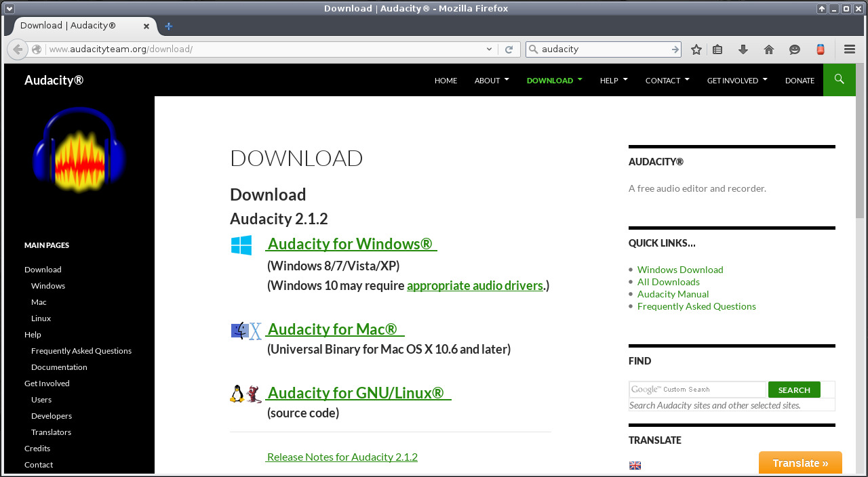This screenshot has height=477, width=868.
Task: Click the Firefox search box with audacity
Action: coord(604,49)
